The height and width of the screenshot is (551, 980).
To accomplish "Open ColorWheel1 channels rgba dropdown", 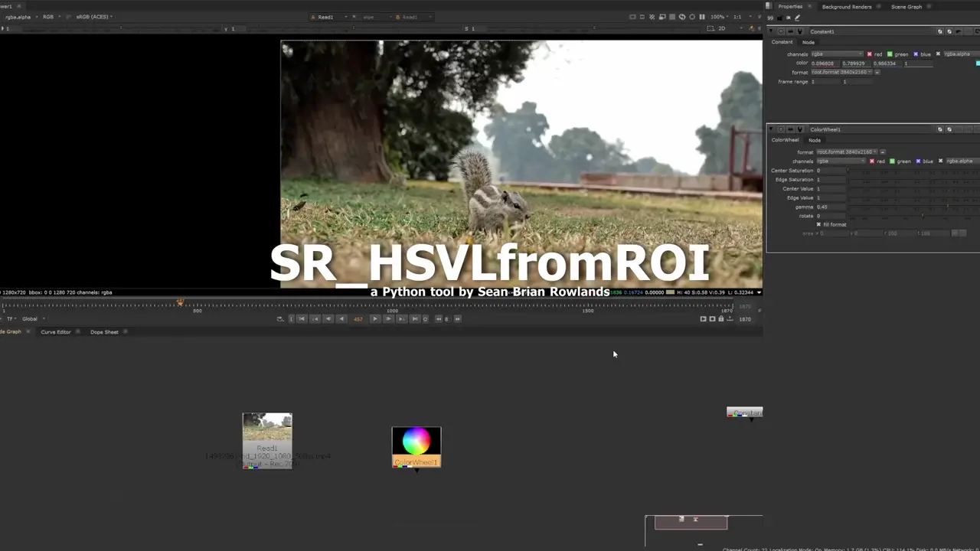I will [x=841, y=161].
